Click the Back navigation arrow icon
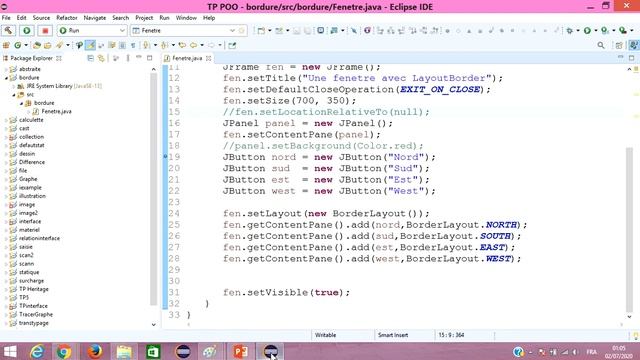640x360 pixels. pos(193,45)
